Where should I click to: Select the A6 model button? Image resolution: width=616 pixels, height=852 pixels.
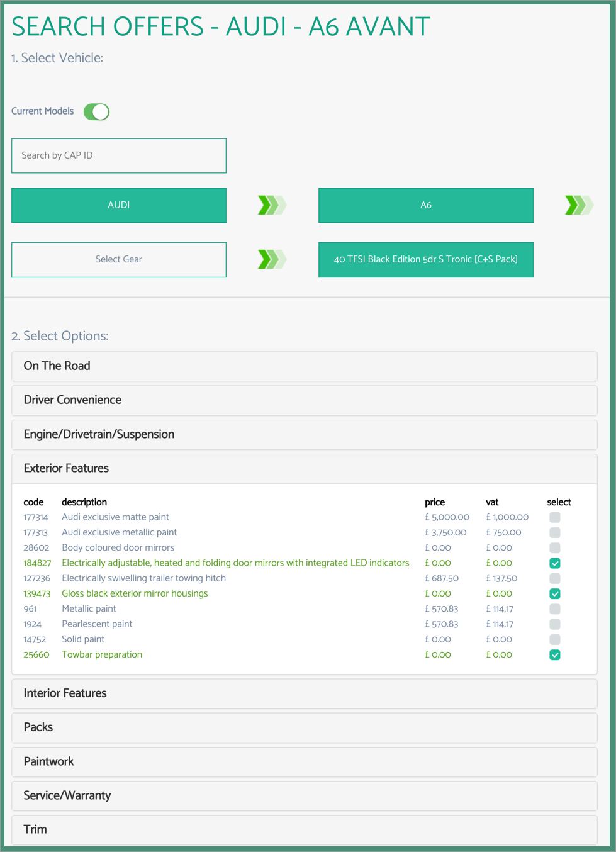(x=425, y=205)
